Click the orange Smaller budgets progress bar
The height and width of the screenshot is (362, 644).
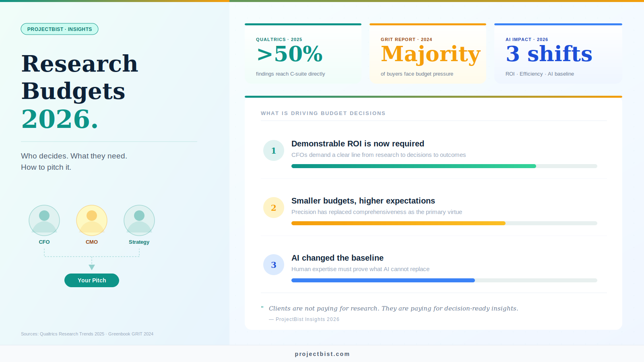pyautogui.click(x=444, y=223)
